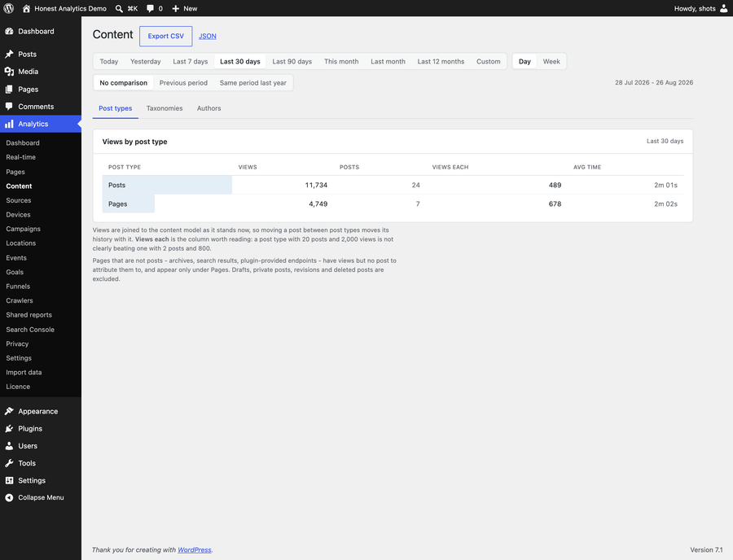Open Goals submenu item
733x560 pixels.
click(15, 272)
